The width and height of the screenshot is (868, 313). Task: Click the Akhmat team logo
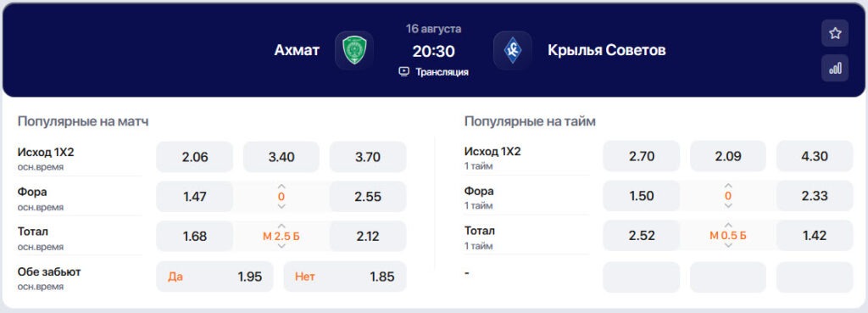coord(354,50)
